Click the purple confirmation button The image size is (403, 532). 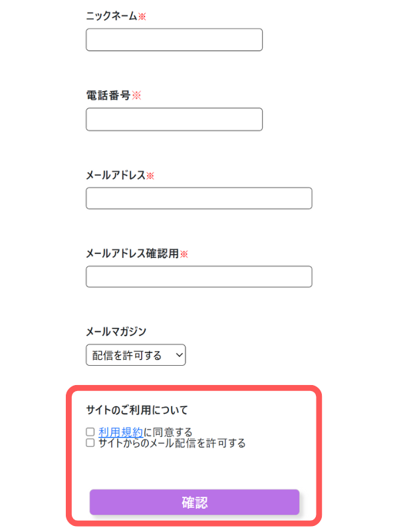[195, 503]
